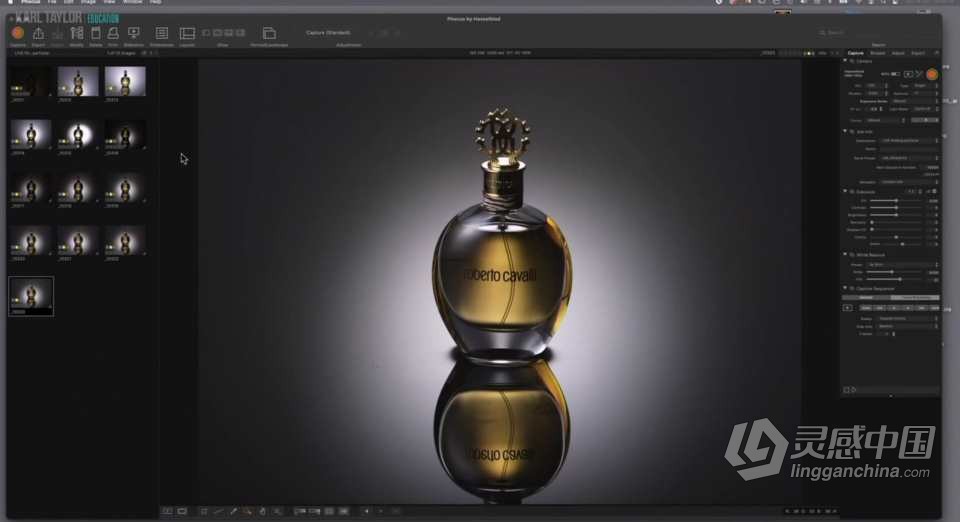
Task: Click the single view icon in bottom toolbar
Action: coord(182,511)
